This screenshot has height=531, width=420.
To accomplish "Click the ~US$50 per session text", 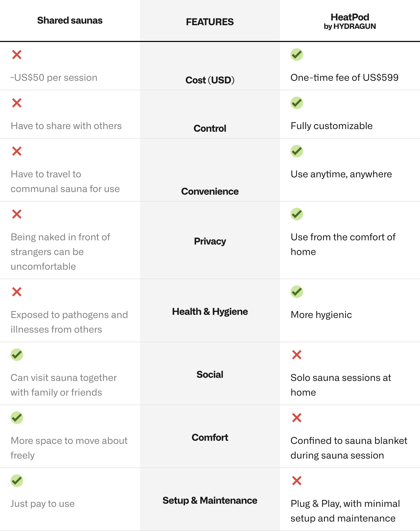I will [54, 78].
